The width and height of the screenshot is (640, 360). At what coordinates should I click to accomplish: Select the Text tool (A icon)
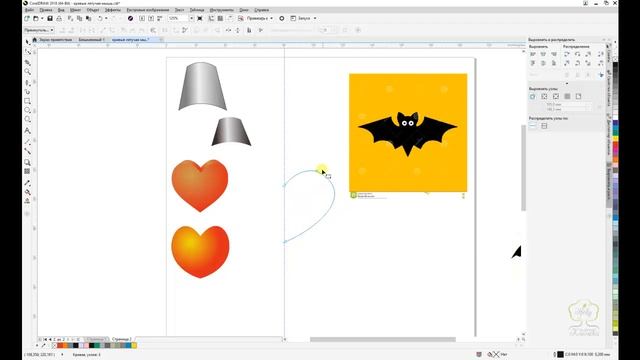pyautogui.click(x=28, y=131)
